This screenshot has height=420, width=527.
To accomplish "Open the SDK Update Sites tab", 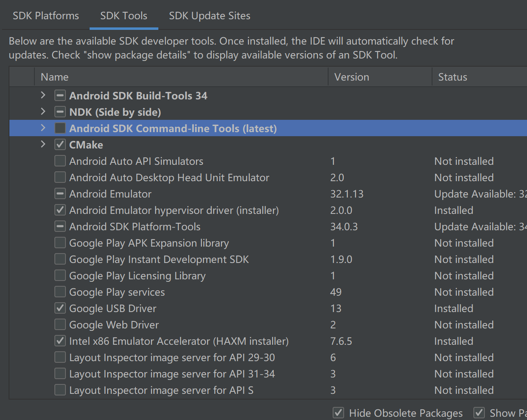I will coord(209,16).
